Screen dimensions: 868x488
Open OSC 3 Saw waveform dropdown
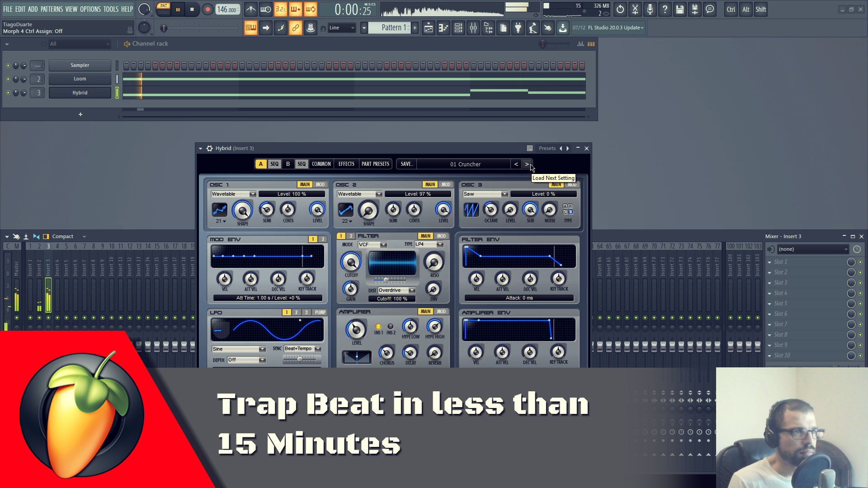(485, 194)
